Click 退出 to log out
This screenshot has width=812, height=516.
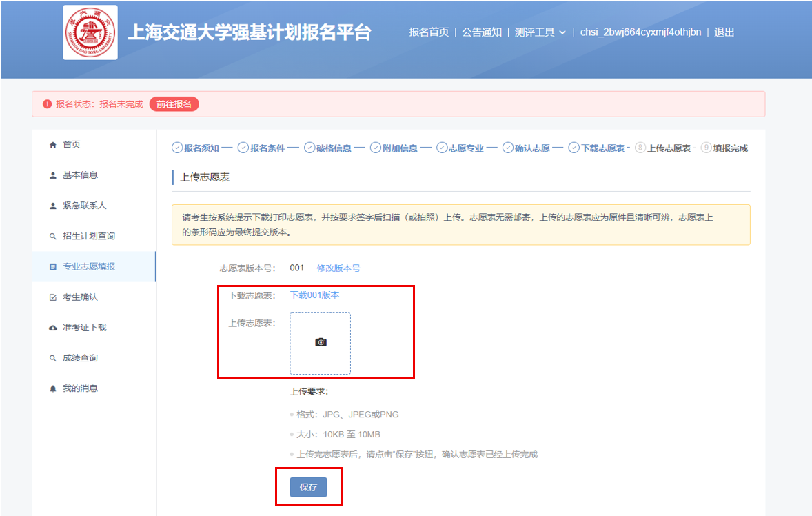[x=724, y=32]
